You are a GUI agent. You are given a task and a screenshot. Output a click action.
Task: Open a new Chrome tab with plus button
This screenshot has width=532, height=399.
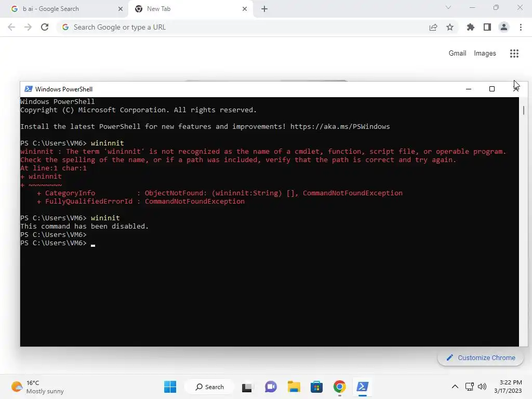[264, 9]
